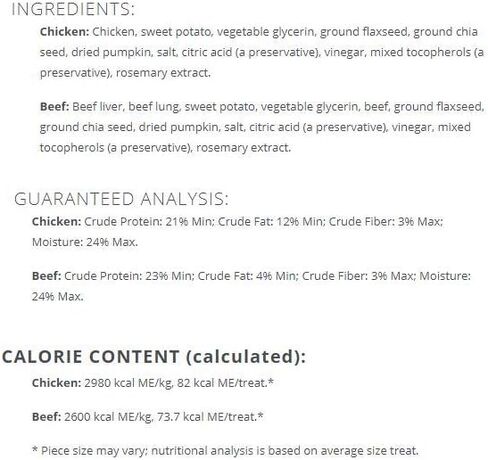Click 'Crude Fat: 12% Min' text
488x460 pixels.
(271, 222)
